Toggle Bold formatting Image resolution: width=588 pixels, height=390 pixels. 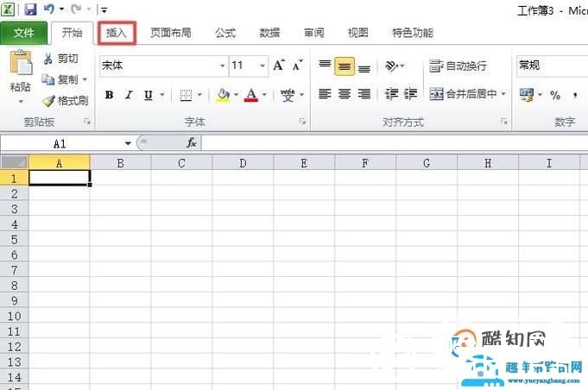click(x=109, y=95)
